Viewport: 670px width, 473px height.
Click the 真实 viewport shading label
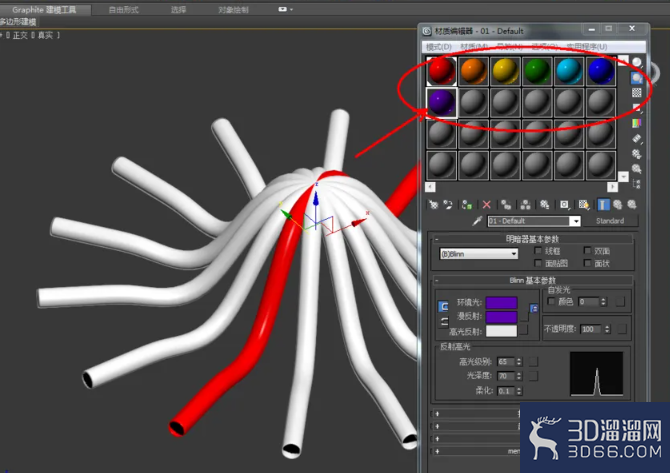click(46, 35)
